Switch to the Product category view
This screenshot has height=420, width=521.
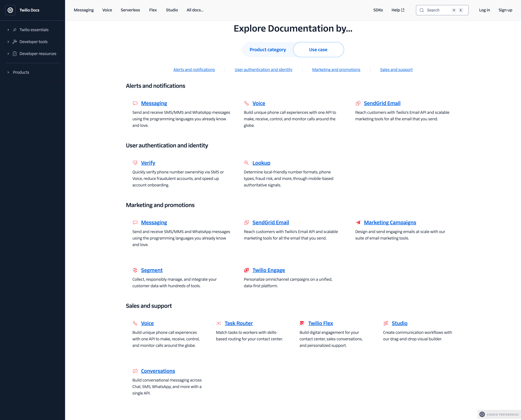268,50
